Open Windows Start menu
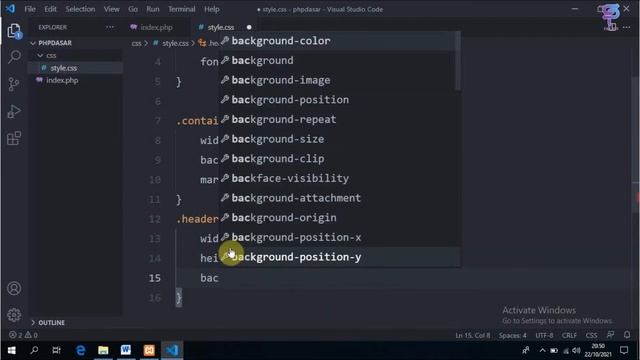 point(11,350)
